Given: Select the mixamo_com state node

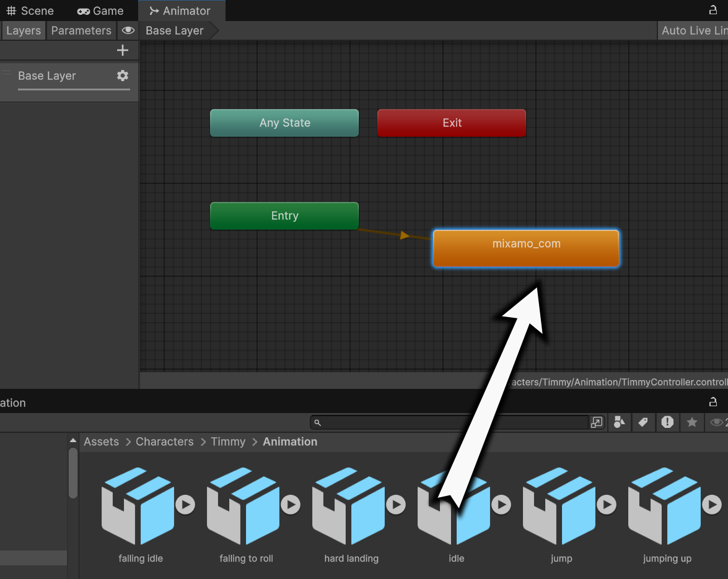Looking at the screenshot, I should point(526,249).
